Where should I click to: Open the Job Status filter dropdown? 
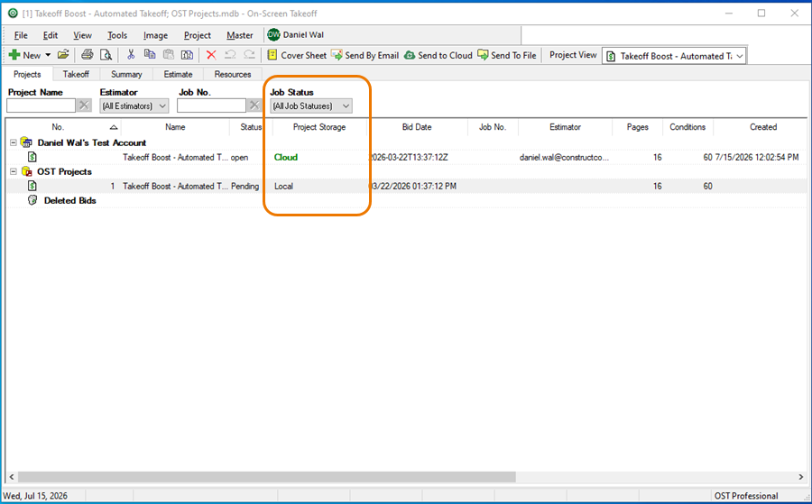click(x=310, y=105)
